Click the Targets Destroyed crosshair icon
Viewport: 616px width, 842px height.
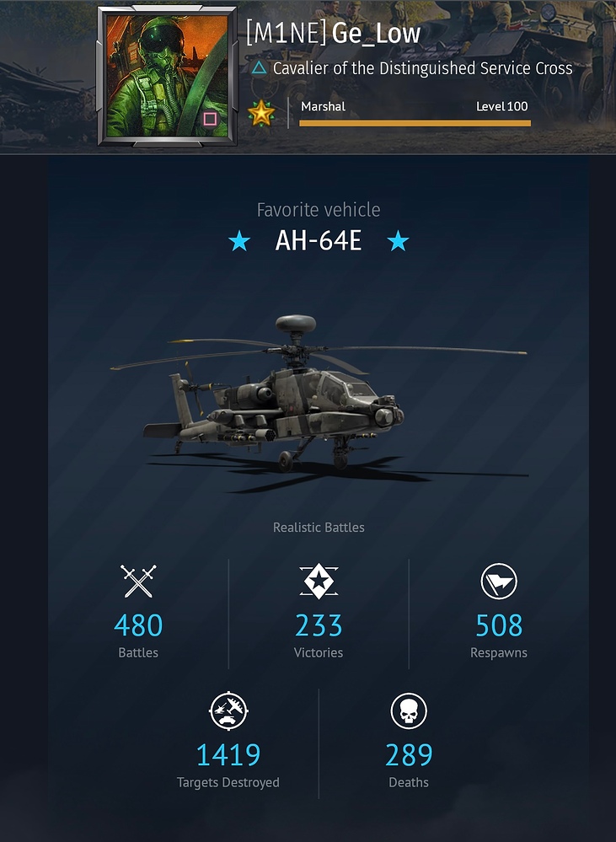tap(228, 711)
